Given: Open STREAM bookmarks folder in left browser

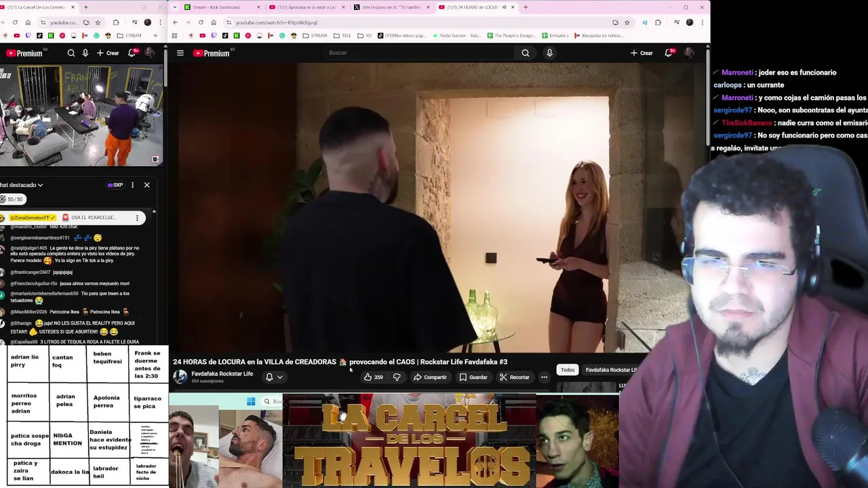Looking at the screenshot, I should tap(129, 35).
